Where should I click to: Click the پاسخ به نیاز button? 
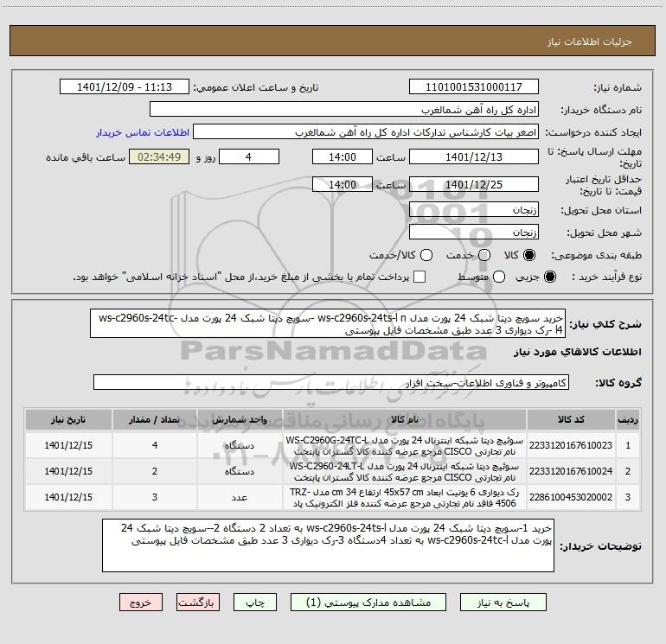(x=503, y=603)
